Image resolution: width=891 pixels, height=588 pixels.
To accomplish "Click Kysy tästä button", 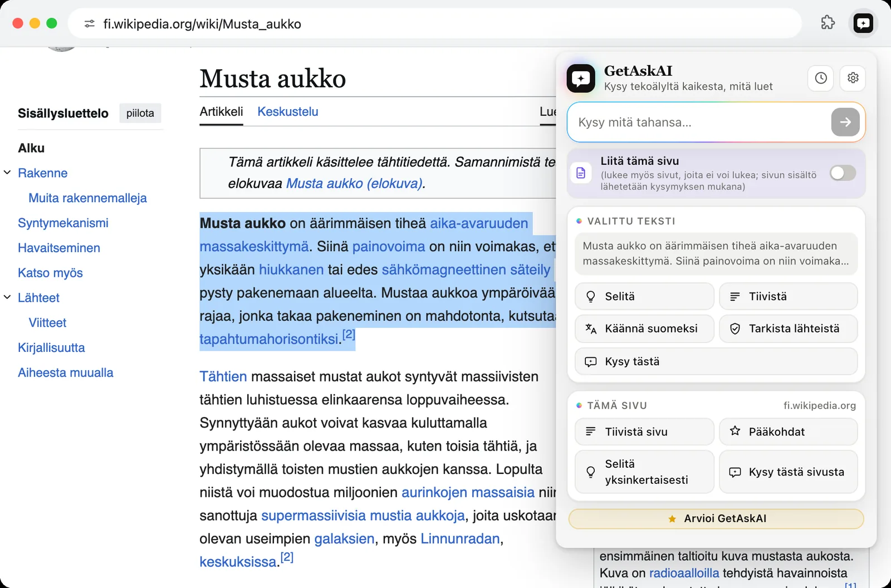I will point(716,361).
